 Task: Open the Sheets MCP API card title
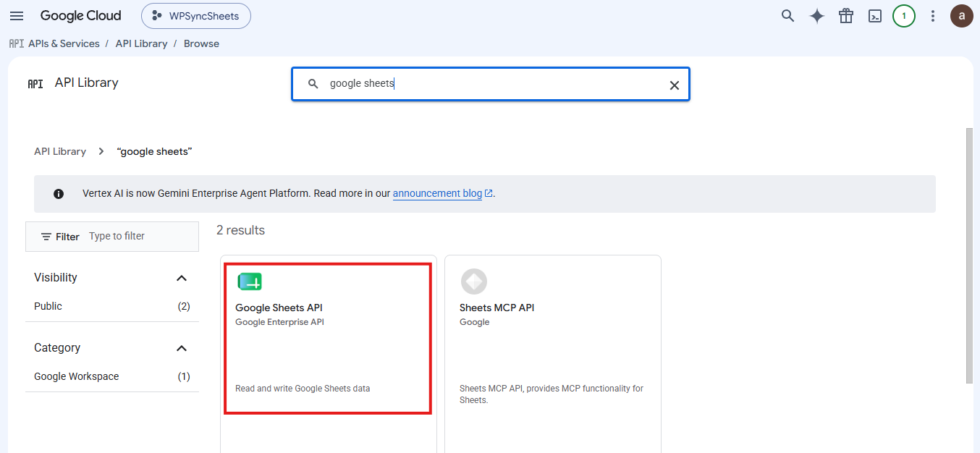tap(497, 308)
